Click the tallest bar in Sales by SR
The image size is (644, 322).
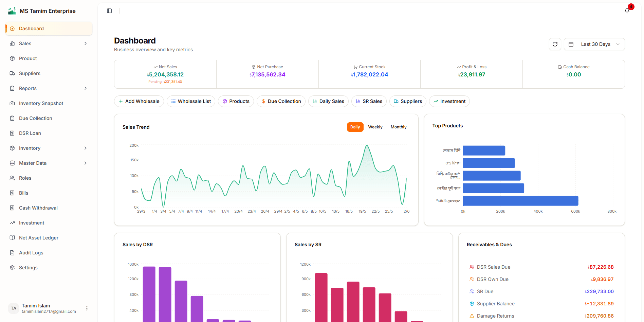click(x=321, y=298)
